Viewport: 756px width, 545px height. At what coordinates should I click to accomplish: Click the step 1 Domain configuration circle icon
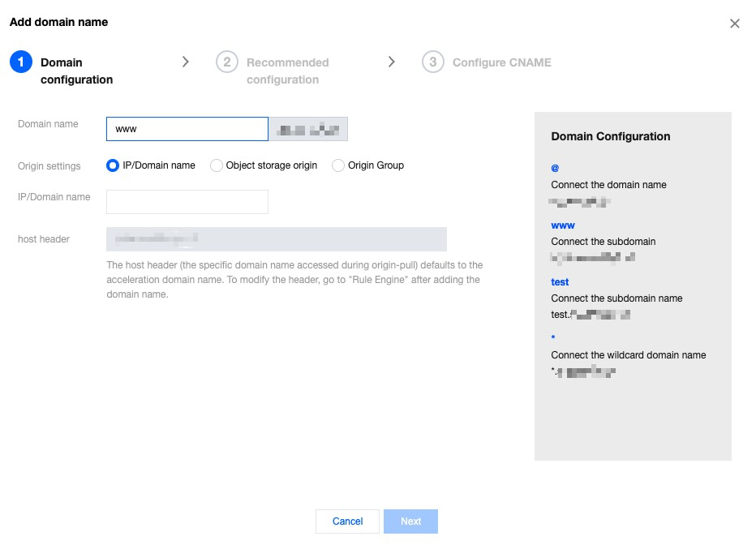[x=21, y=62]
